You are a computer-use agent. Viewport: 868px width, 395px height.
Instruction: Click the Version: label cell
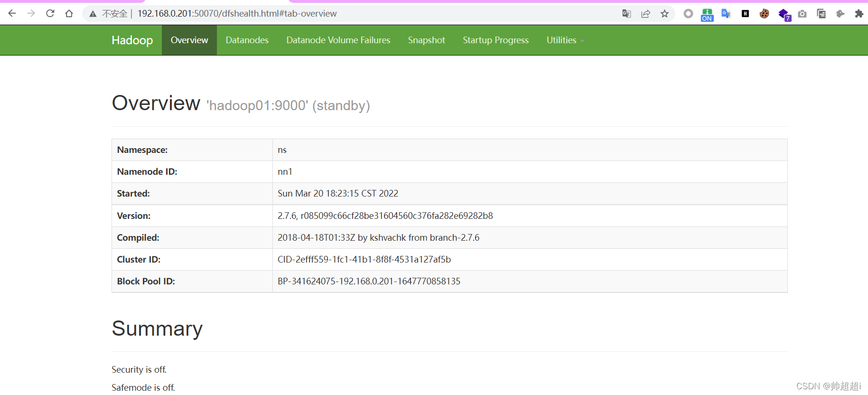(192, 216)
